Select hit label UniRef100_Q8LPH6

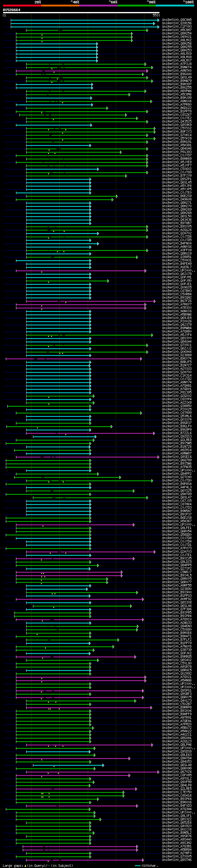tap(177, 745)
